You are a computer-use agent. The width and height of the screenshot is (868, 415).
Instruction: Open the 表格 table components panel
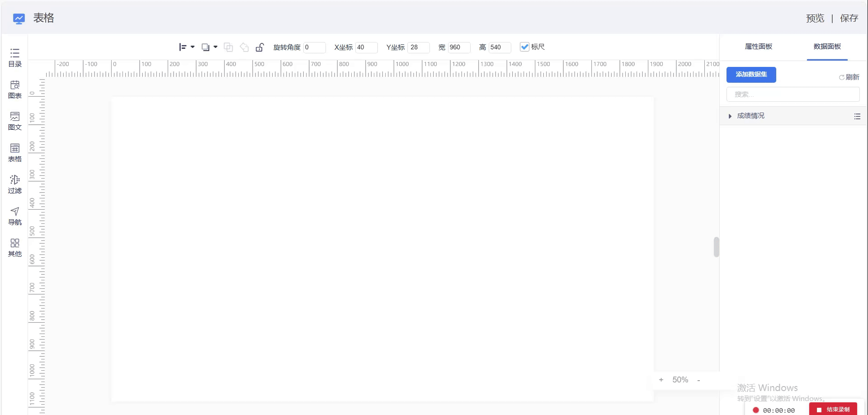pos(15,152)
